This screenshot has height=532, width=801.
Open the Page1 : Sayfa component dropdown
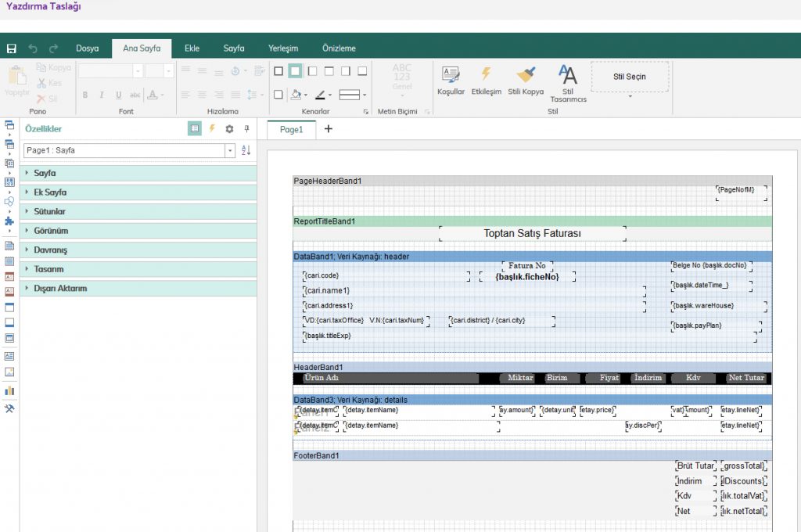click(x=229, y=150)
